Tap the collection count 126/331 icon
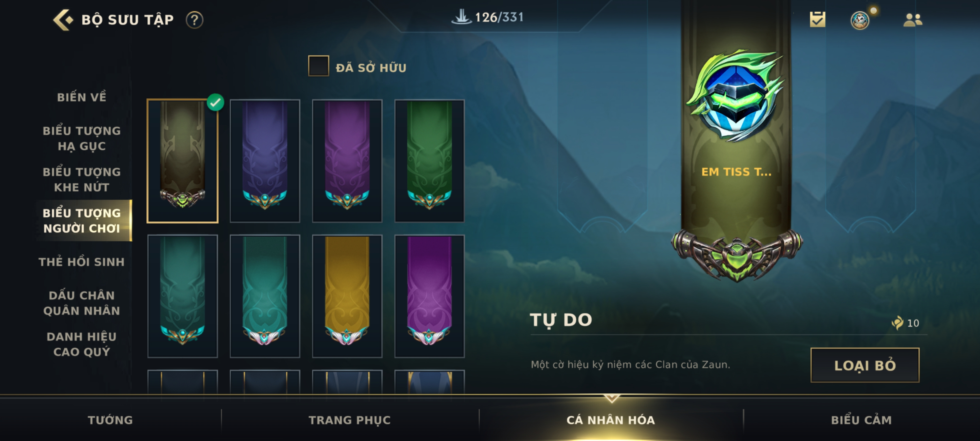Image resolution: width=980 pixels, height=441 pixels. point(462,17)
